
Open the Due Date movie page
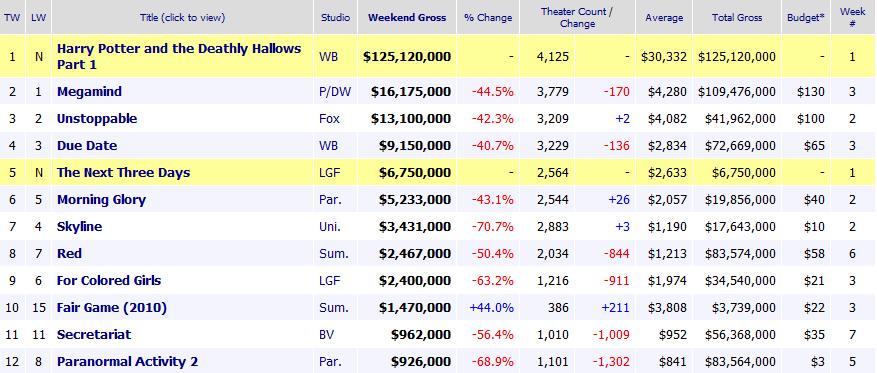pyautogui.click(x=87, y=146)
